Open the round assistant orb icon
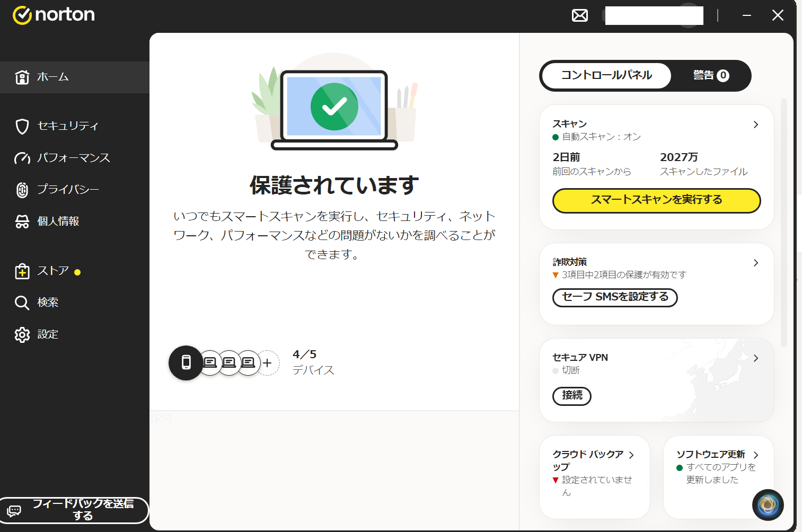Viewport: 802px width, 532px height. coord(768,505)
